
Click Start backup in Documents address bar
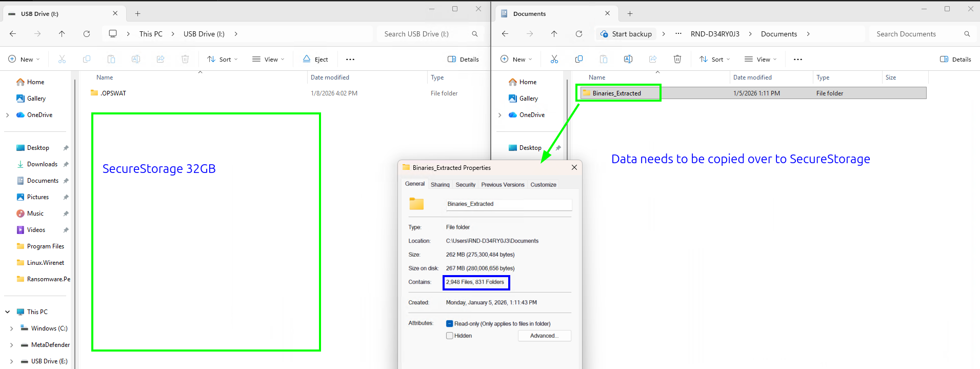click(x=626, y=34)
